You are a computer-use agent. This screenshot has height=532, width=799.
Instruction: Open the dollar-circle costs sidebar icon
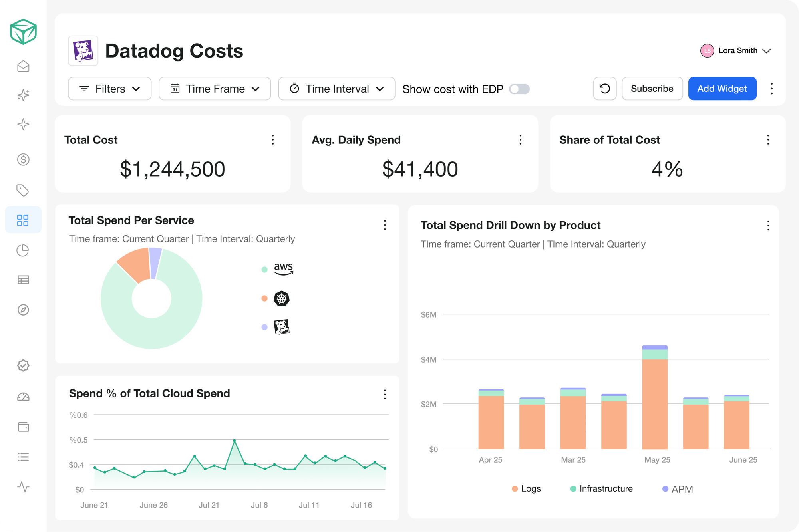[x=23, y=159]
